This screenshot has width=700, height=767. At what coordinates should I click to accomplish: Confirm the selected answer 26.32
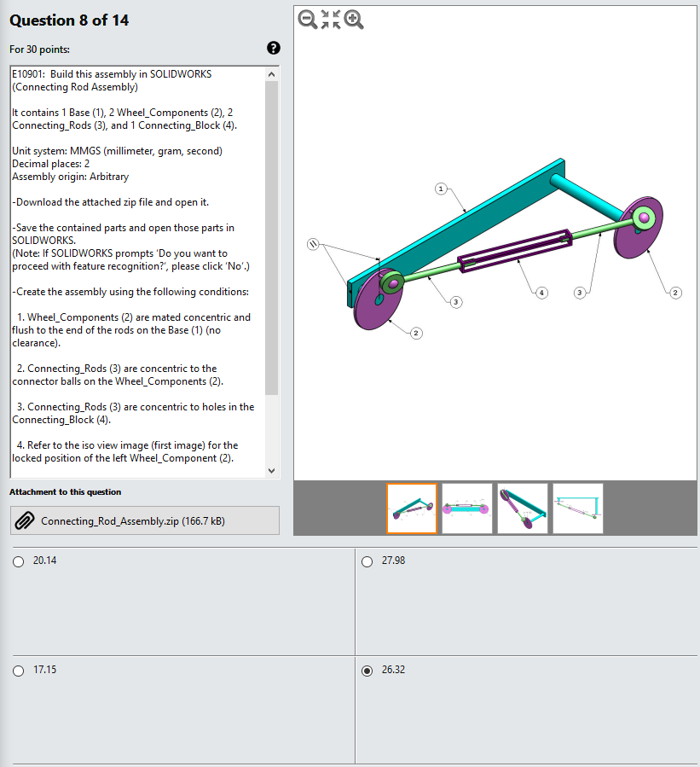[x=367, y=671]
